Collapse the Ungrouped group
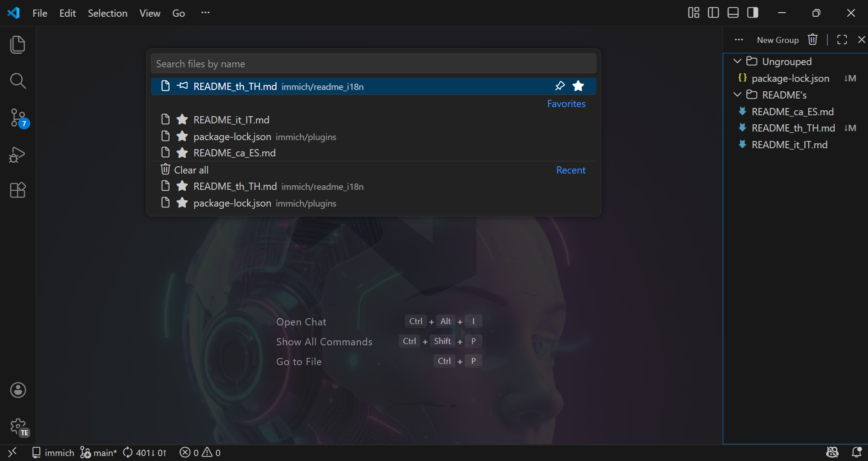This screenshot has width=868, height=461. click(x=737, y=61)
